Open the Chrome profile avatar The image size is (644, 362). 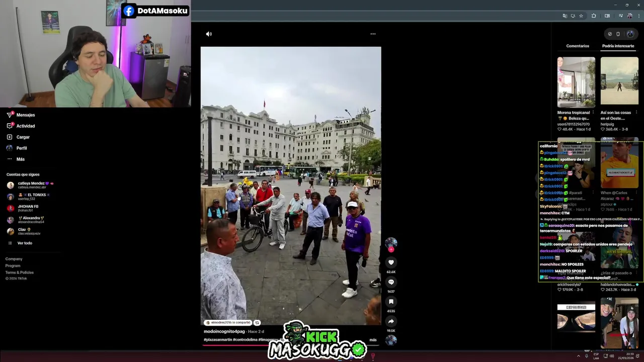point(629,16)
